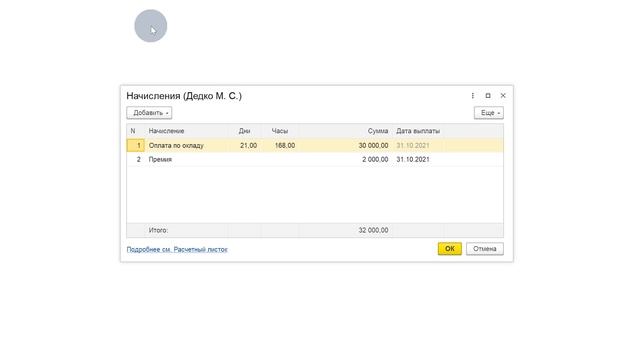Screen dimensions: 640x360
Task: Confirm with the yellow OK button
Action: [x=450, y=249]
